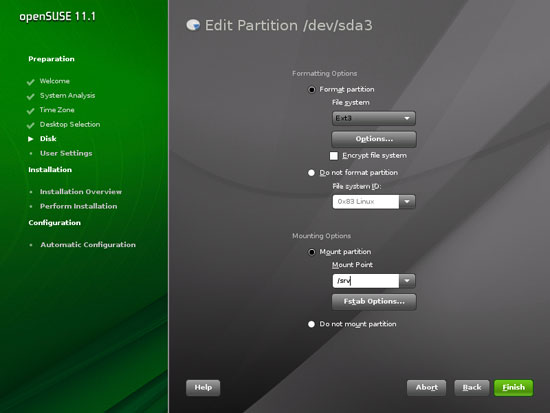This screenshot has height=413, width=550.
Task: Open file system Options button
Action: coord(374,139)
